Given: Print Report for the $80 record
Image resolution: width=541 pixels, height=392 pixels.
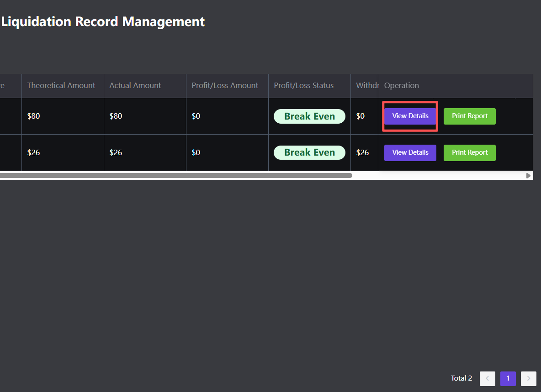Looking at the screenshot, I should (x=469, y=116).
